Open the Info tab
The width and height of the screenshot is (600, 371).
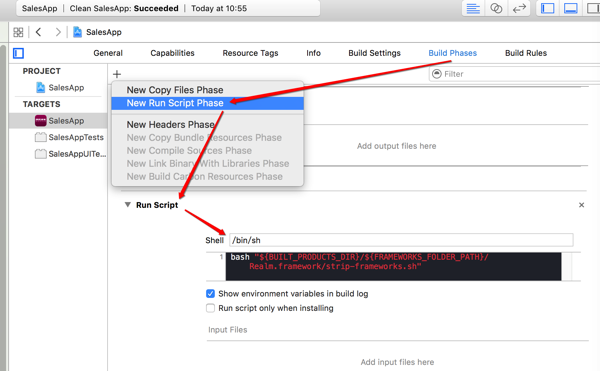coord(313,53)
